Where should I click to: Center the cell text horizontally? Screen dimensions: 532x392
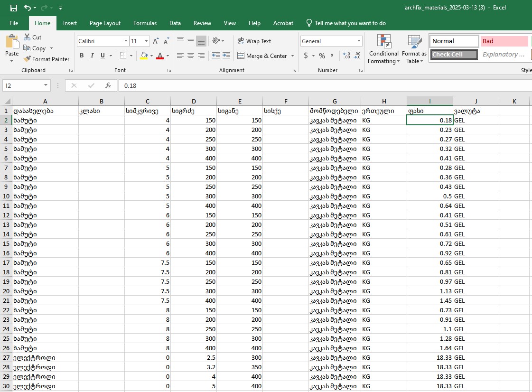point(191,56)
